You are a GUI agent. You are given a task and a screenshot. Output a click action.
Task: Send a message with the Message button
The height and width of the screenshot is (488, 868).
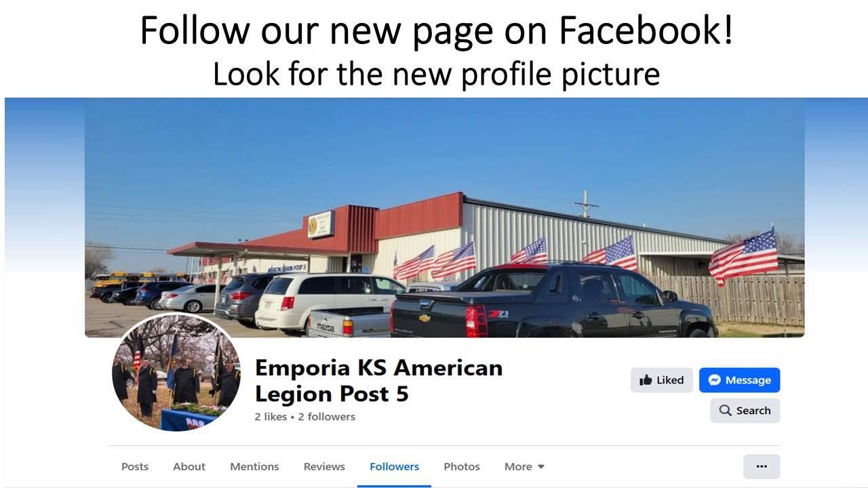tap(740, 380)
